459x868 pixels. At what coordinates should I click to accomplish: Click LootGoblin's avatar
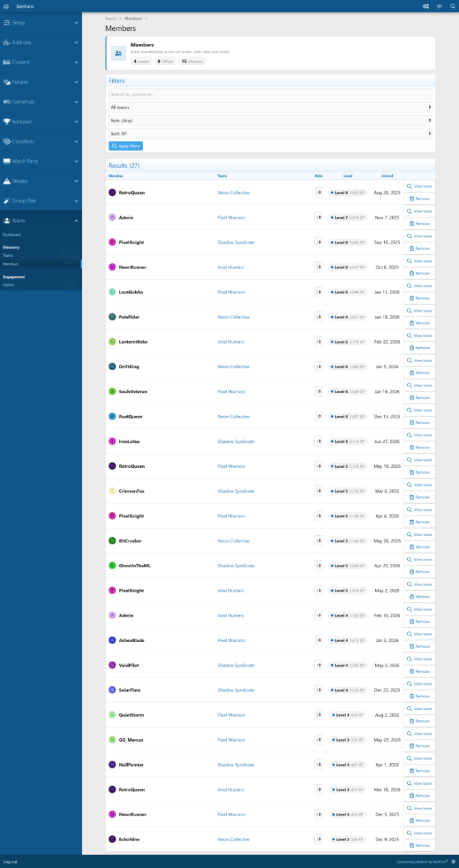(112, 292)
